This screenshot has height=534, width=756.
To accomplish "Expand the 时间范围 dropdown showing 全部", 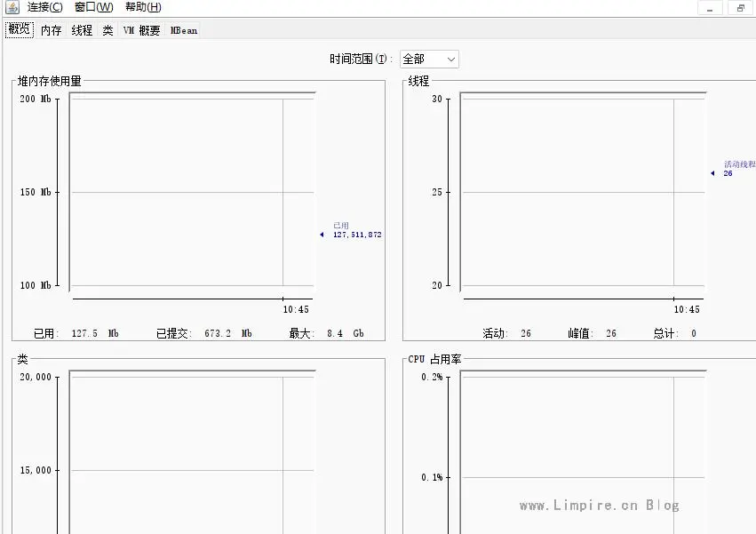I will pos(429,60).
